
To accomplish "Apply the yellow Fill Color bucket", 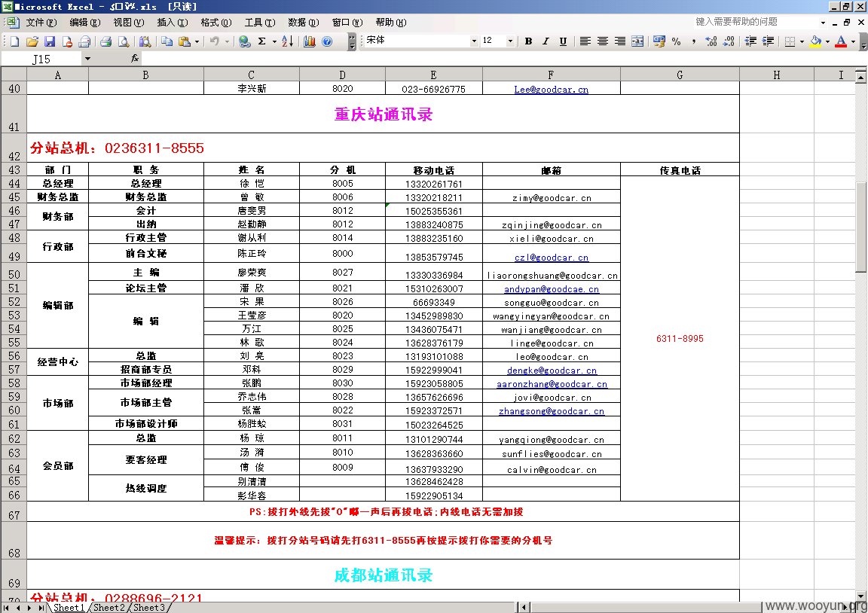I will [x=815, y=41].
